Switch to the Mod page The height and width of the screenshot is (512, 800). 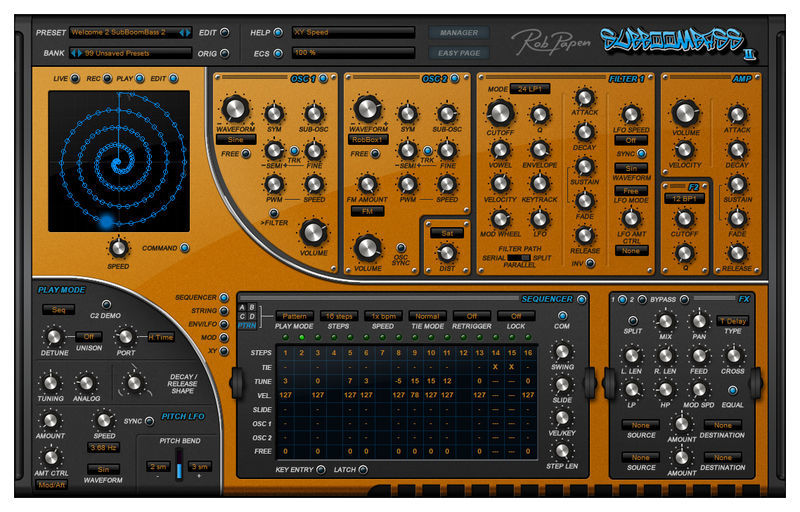tap(224, 338)
